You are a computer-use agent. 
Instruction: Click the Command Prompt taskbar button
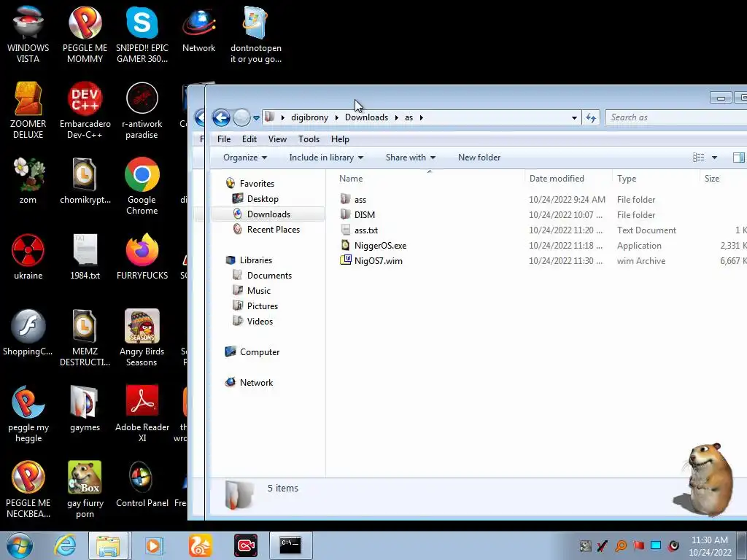[x=290, y=545]
